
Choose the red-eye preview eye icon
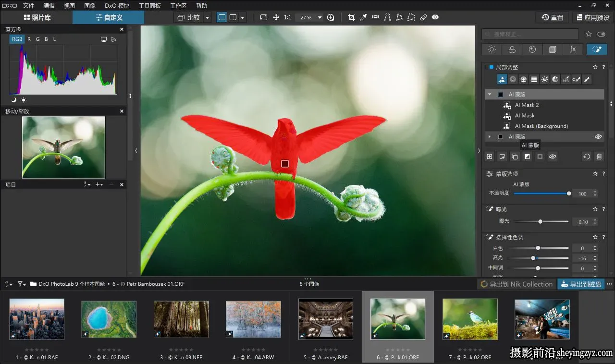[435, 17]
